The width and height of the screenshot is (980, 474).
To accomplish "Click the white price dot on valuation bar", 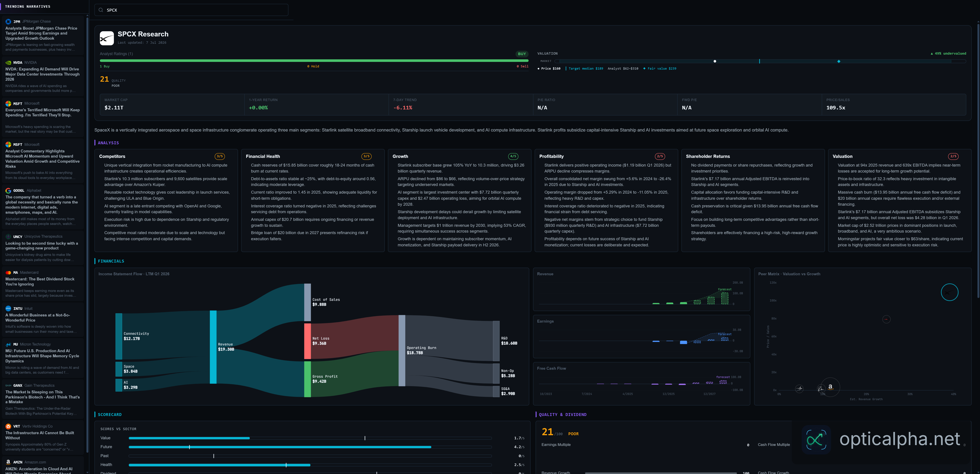I will coord(714,61).
